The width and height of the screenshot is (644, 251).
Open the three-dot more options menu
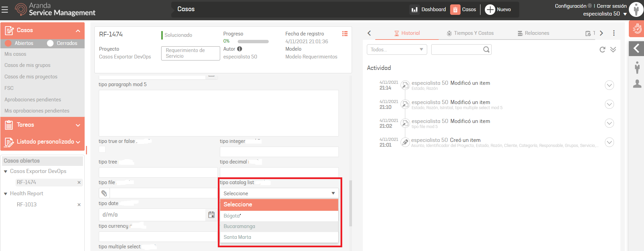tap(614, 33)
